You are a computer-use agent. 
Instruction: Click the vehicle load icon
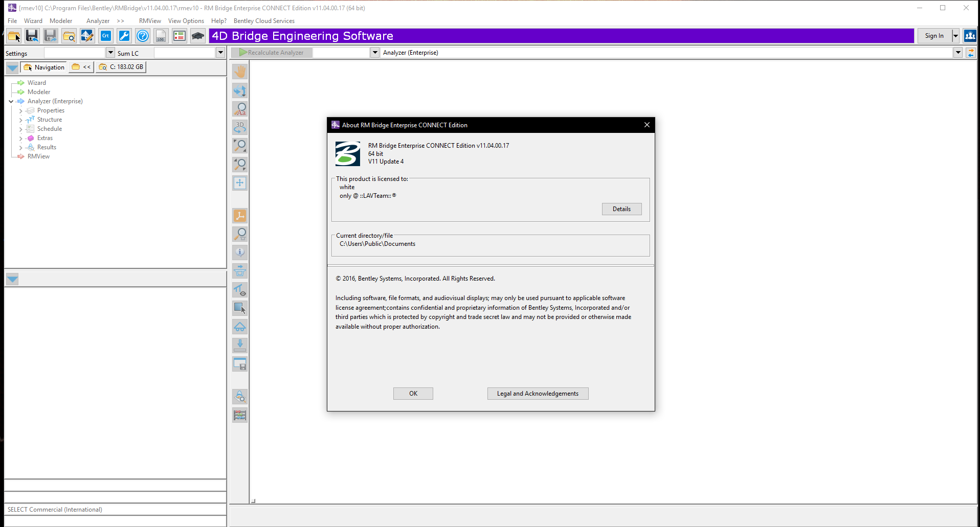point(240,327)
